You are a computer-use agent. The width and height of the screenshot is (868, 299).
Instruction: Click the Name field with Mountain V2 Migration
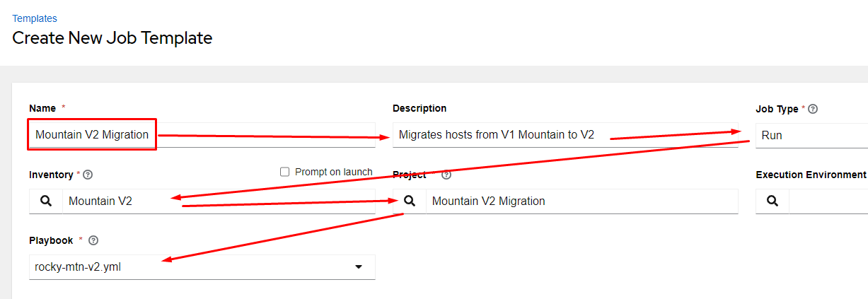click(92, 134)
